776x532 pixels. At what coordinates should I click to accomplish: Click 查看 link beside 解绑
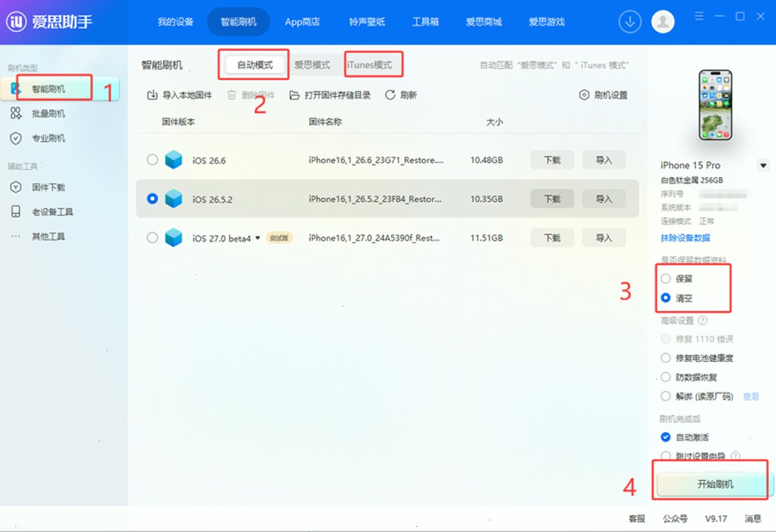click(x=751, y=396)
